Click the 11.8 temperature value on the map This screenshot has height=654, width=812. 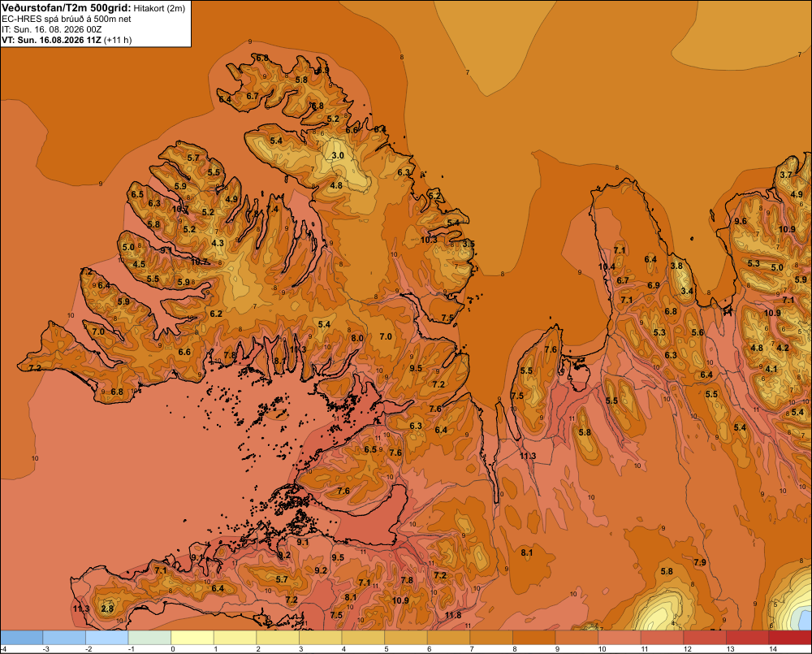[x=452, y=615]
